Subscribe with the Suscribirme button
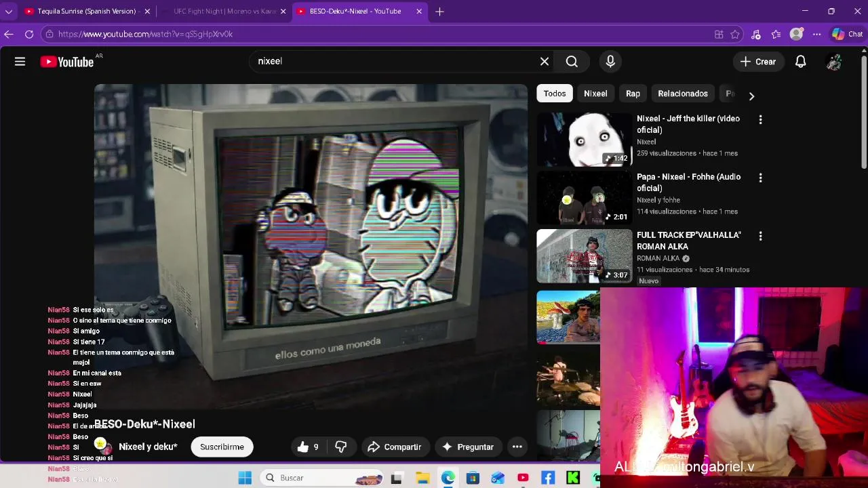868x488 pixels. pos(222,447)
